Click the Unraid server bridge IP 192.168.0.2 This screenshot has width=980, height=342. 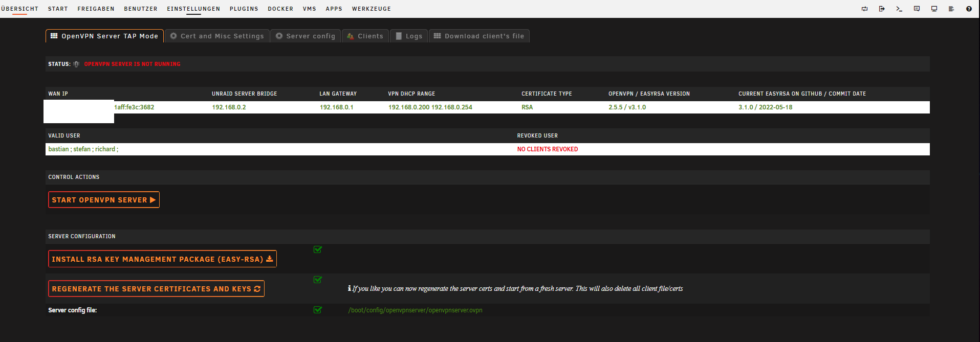pos(229,107)
